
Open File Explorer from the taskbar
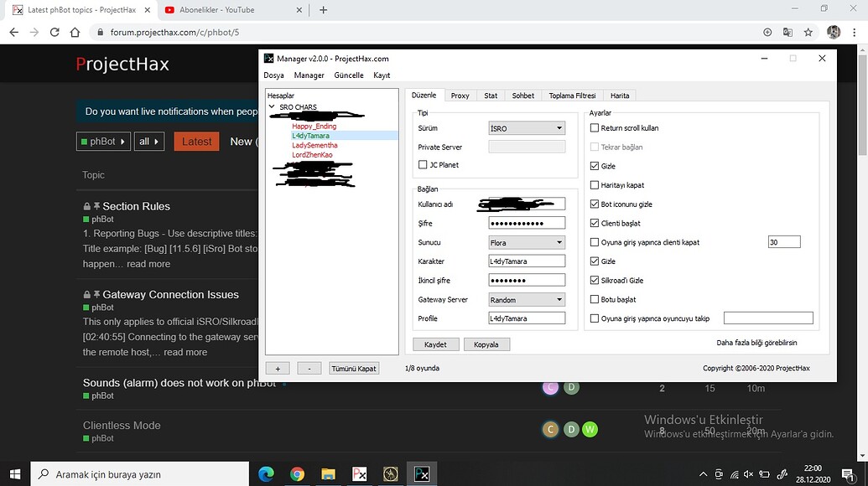click(x=327, y=473)
